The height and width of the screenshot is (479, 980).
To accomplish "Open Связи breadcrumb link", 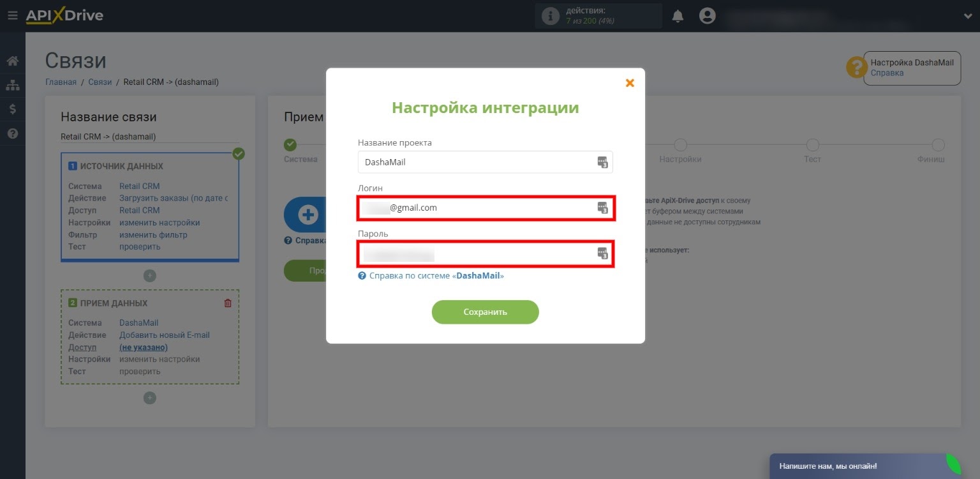I will pyautogui.click(x=100, y=82).
